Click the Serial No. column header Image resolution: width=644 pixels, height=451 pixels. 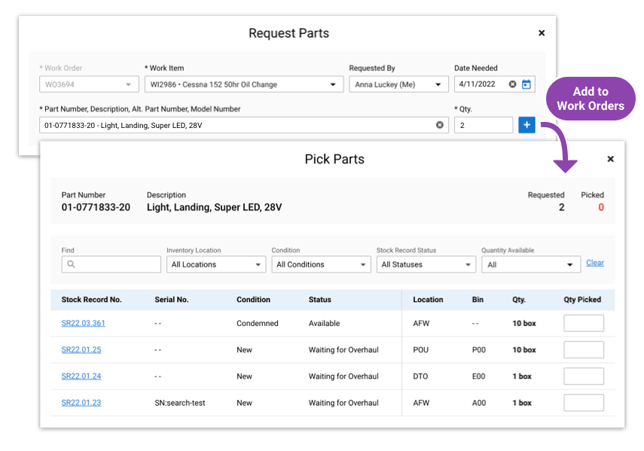click(171, 299)
